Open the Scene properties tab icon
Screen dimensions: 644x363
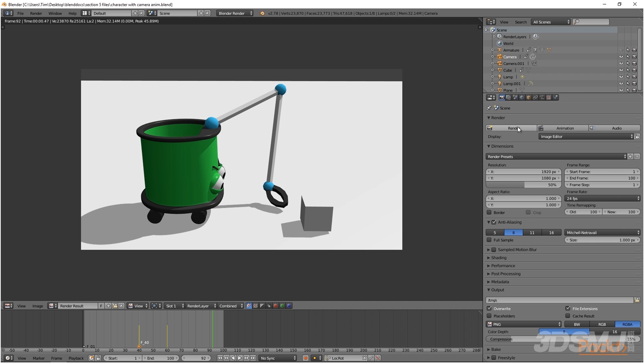(515, 97)
